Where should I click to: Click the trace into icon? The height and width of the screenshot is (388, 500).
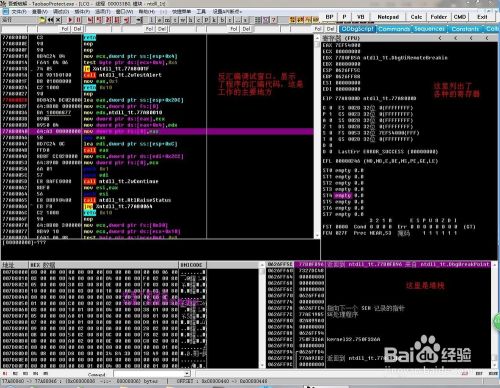(108, 20)
